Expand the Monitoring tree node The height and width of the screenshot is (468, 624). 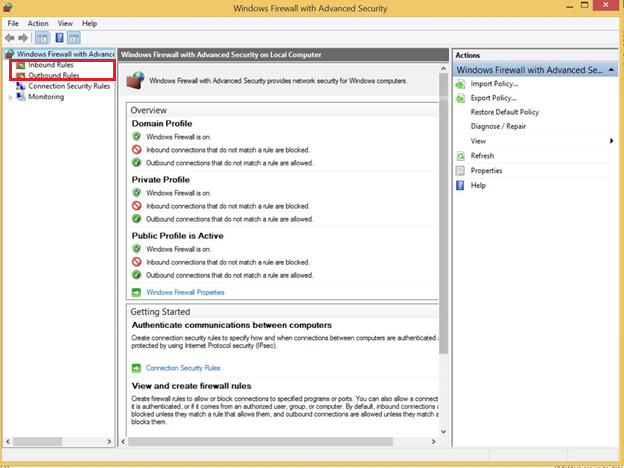pos(11,97)
